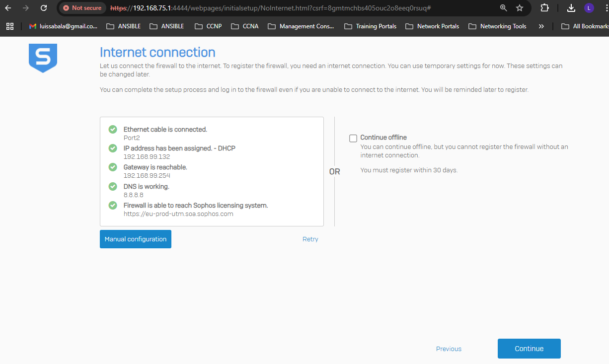Bookmark this page with the star icon

[520, 8]
